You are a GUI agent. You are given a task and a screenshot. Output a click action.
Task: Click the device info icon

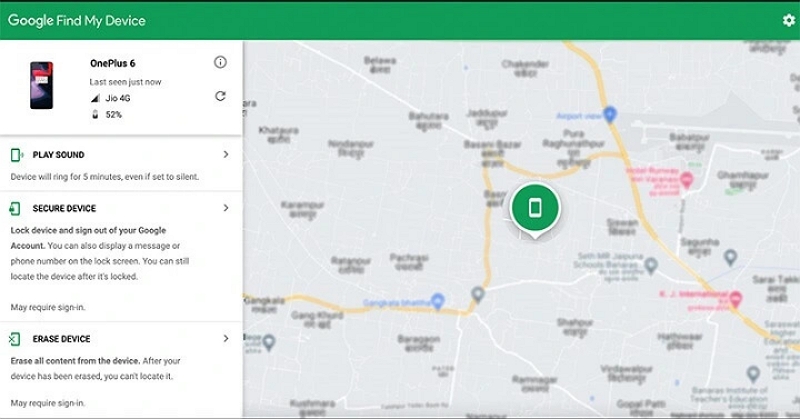pyautogui.click(x=220, y=62)
